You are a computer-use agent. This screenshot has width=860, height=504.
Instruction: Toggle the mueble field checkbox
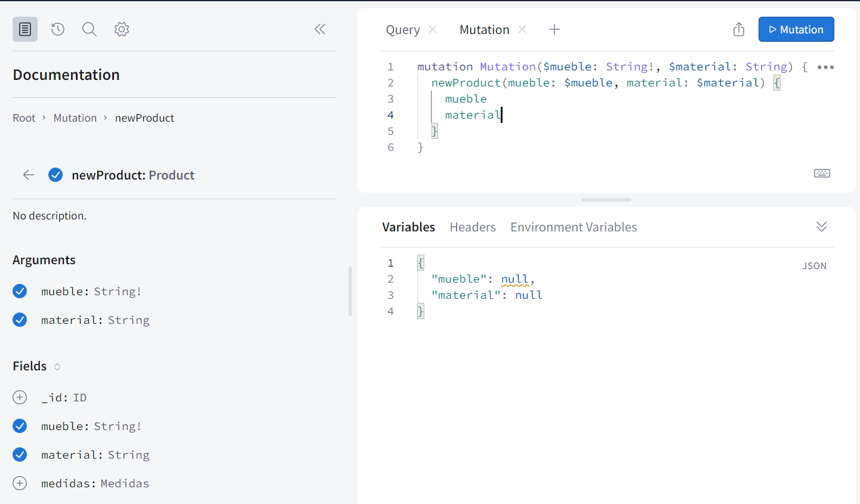20,426
